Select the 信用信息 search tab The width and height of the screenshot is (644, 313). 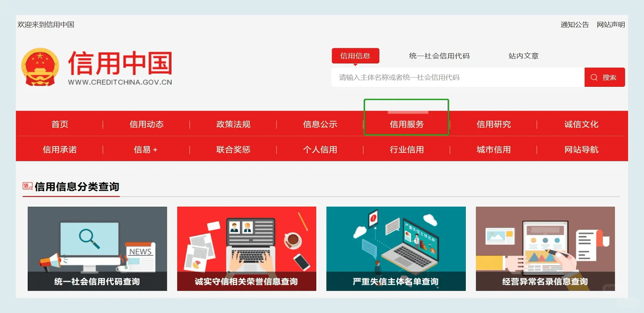coord(355,56)
